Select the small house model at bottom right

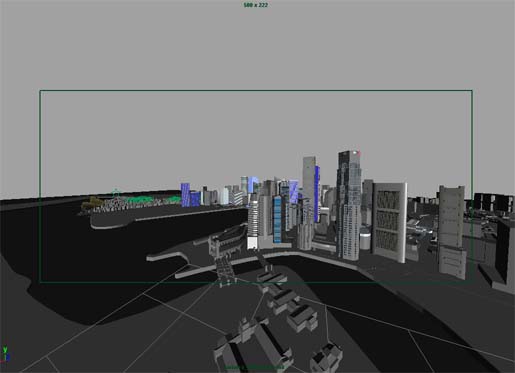[x=326, y=358]
